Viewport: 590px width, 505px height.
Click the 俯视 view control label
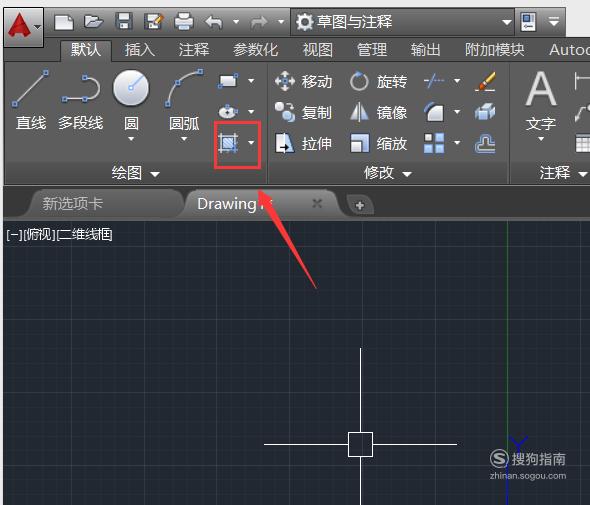pos(39,235)
